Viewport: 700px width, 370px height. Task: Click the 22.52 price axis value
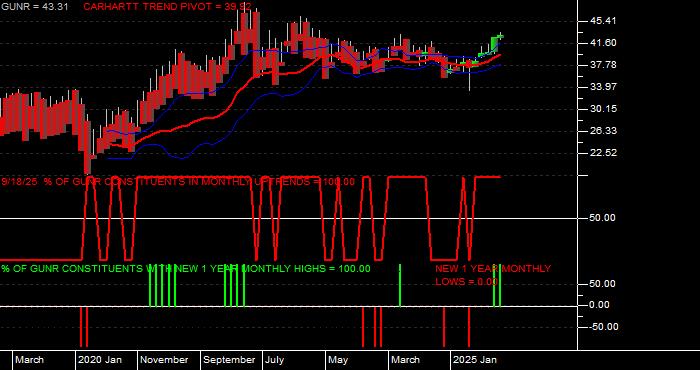(604, 153)
